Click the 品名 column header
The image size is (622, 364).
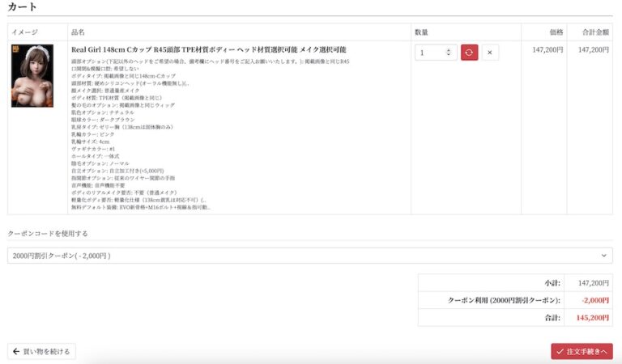pyautogui.click(x=79, y=32)
